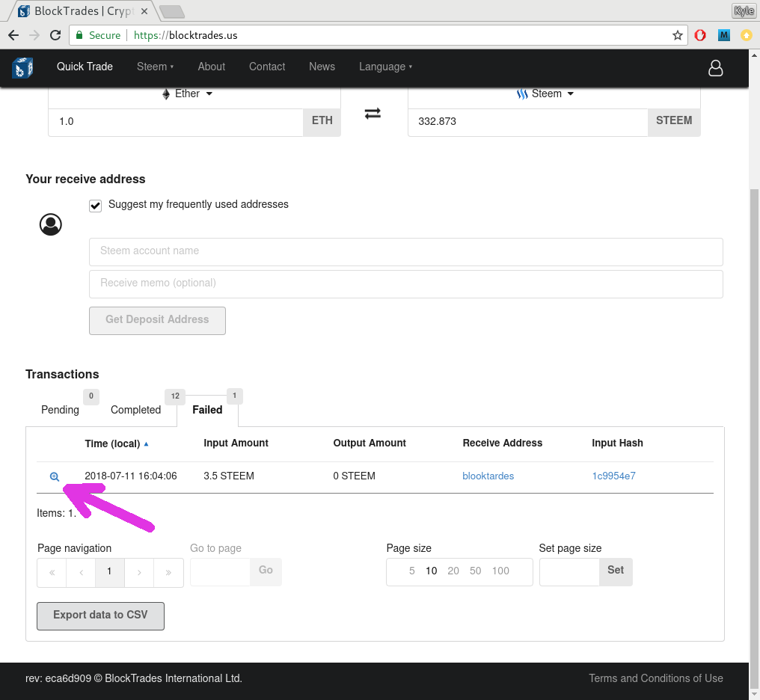Switch to the Pending transactions tab
The height and width of the screenshot is (700, 760).
click(60, 410)
